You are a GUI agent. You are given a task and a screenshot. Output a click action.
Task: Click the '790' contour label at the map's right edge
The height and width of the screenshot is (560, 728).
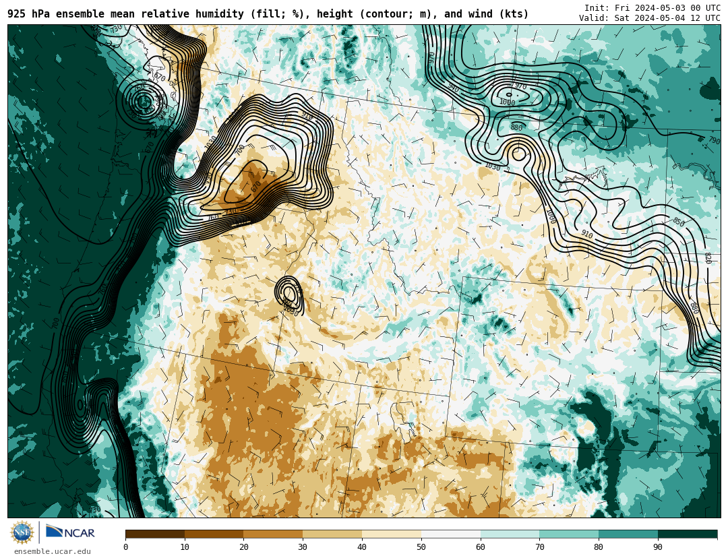714,139
